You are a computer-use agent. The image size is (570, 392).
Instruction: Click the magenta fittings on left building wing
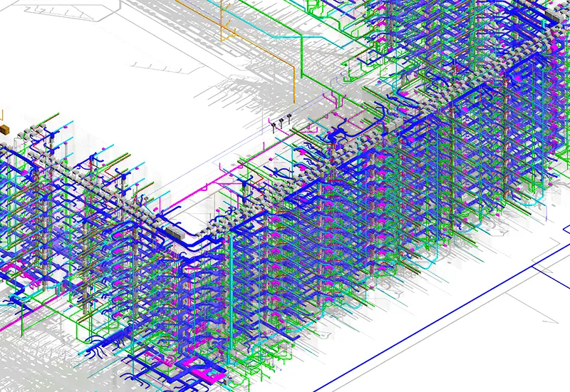(14, 269)
